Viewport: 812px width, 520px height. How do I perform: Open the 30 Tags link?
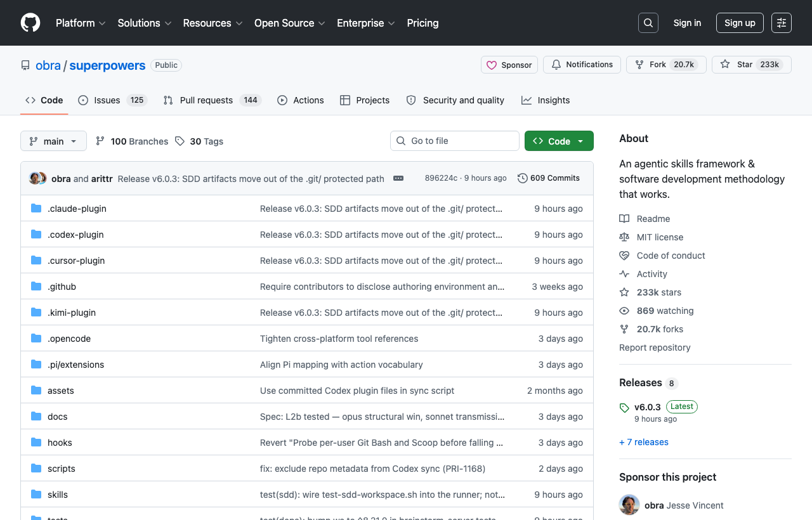coord(199,141)
